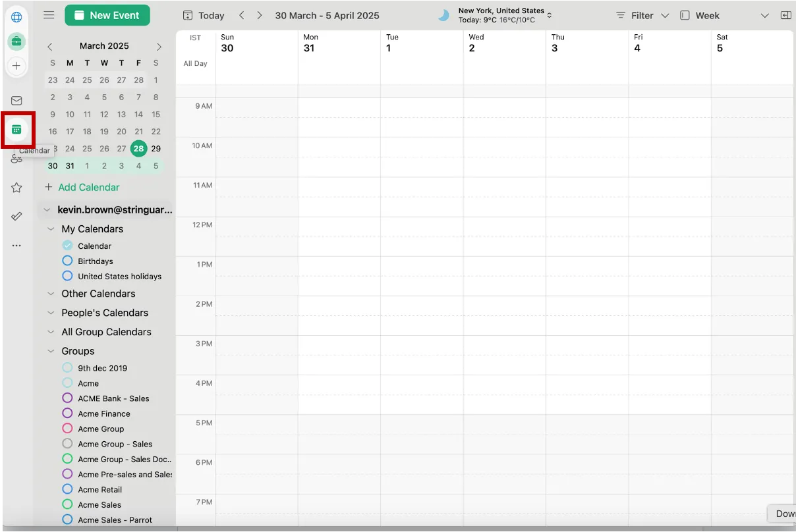The width and height of the screenshot is (796, 532).
Task: Click the Fri 4 day header
Action: tap(638, 43)
